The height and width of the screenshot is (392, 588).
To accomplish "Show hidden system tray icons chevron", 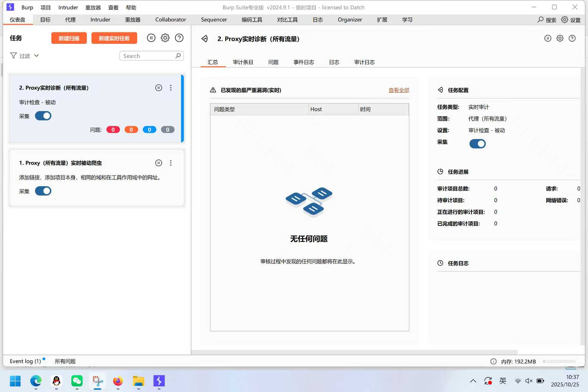I will [473, 381].
